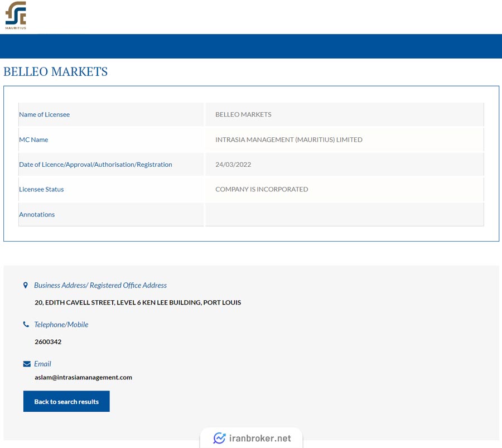Image resolution: width=502 pixels, height=448 pixels.
Task: Select the BELLEO MARKETS licensee value
Action: [x=243, y=114]
